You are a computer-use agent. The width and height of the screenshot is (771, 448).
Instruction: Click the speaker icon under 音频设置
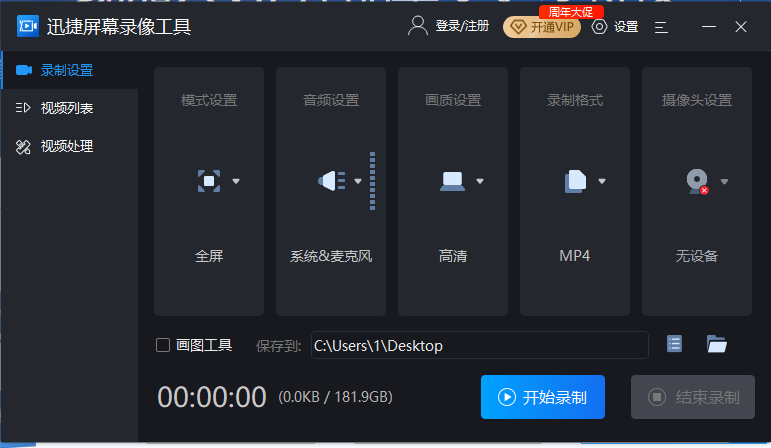click(332, 181)
